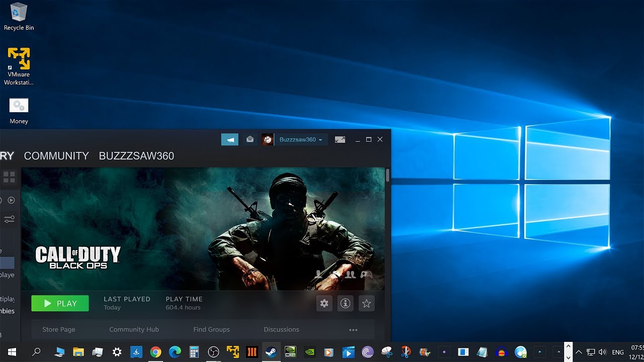Open the BUZZZSAW360 profile menu

pyautogui.click(x=136, y=156)
